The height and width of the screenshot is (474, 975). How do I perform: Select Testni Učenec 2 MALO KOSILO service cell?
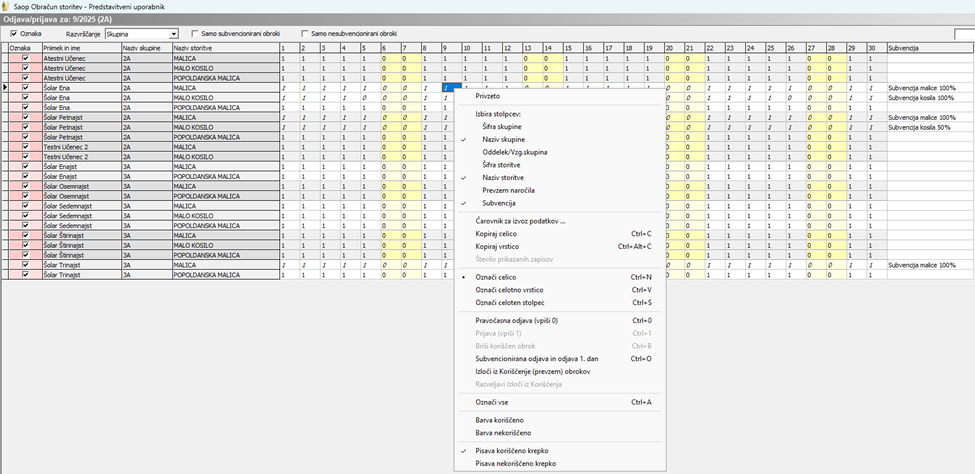tap(226, 157)
